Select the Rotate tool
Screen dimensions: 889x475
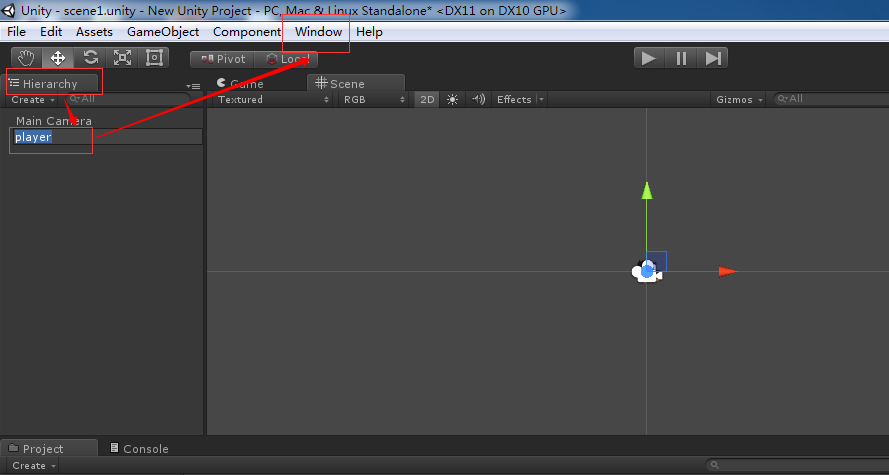[90, 58]
